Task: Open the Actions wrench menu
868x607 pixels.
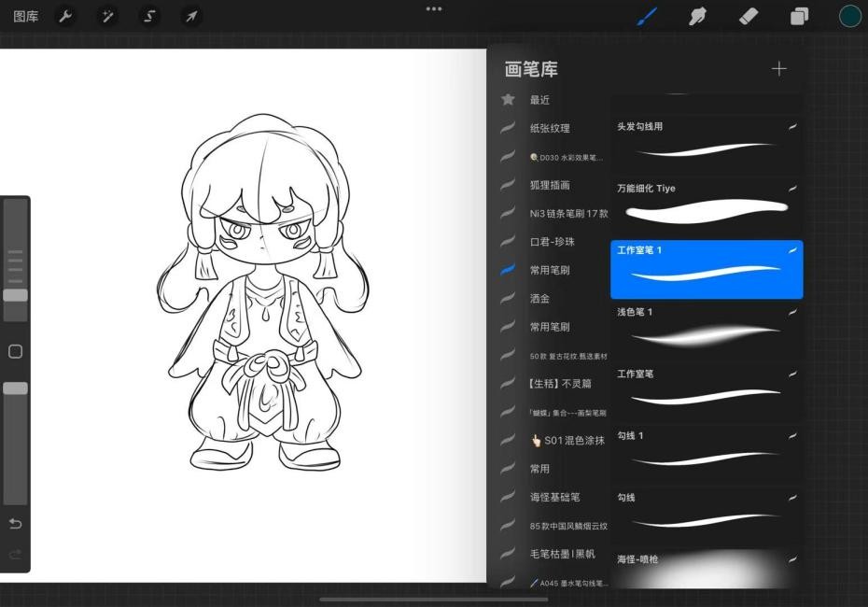Action: tap(65, 16)
